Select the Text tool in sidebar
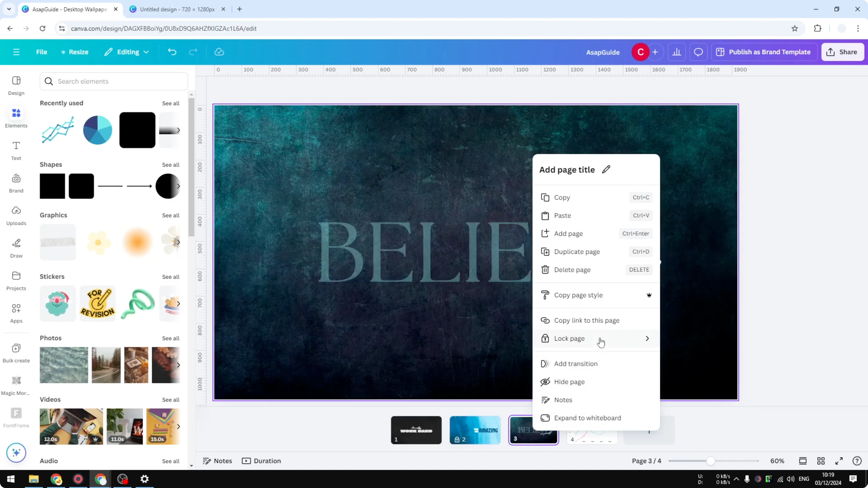 (16, 150)
